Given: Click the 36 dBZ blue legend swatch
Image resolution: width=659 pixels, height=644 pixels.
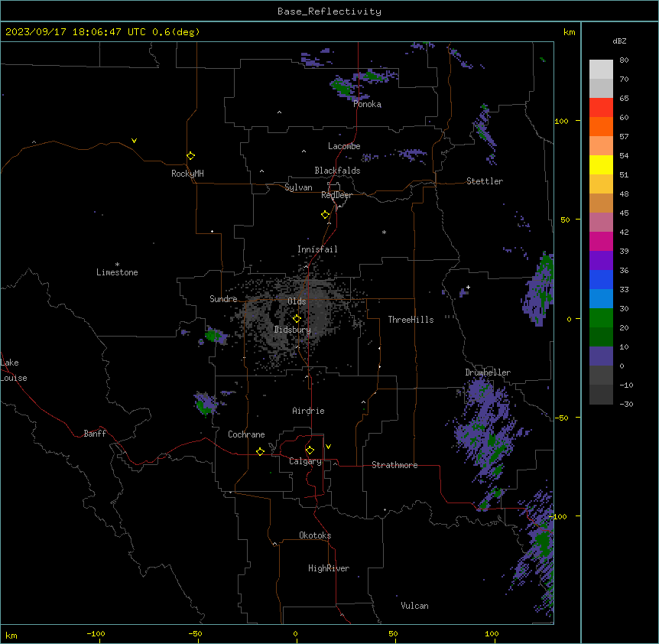Looking at the screenshot, I should 601,279.
